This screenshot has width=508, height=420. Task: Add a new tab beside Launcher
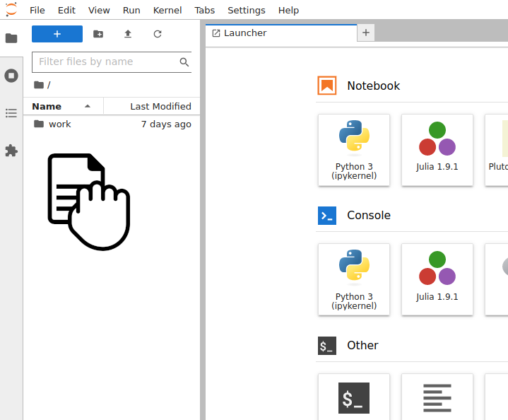tap(366, 33)
